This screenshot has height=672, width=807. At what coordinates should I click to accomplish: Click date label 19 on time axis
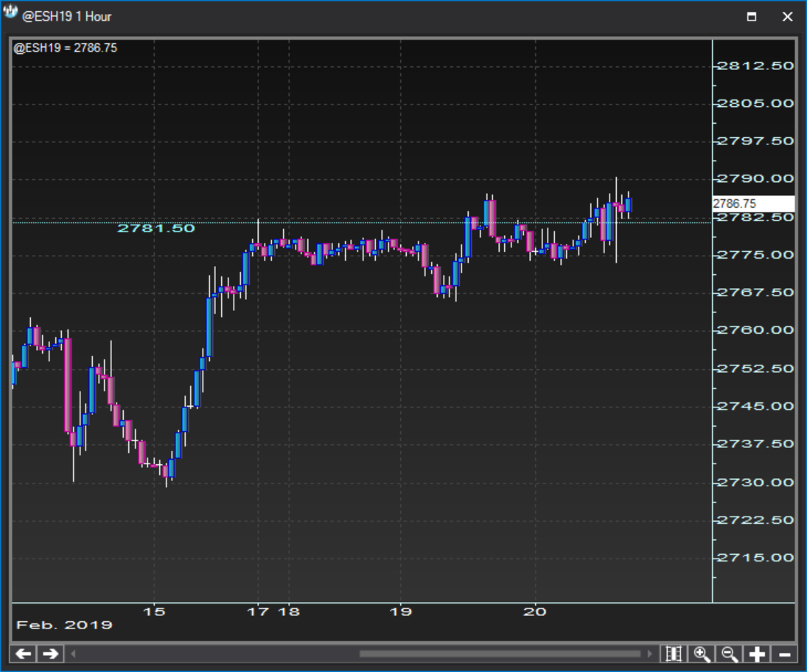pos(400,612)
